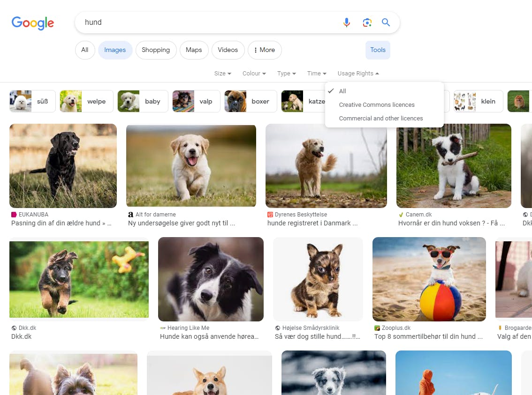Viewport: 532px width, 395px height.
Task: Collapse the Usage Rights dropdown
Action: click(358, 74)
